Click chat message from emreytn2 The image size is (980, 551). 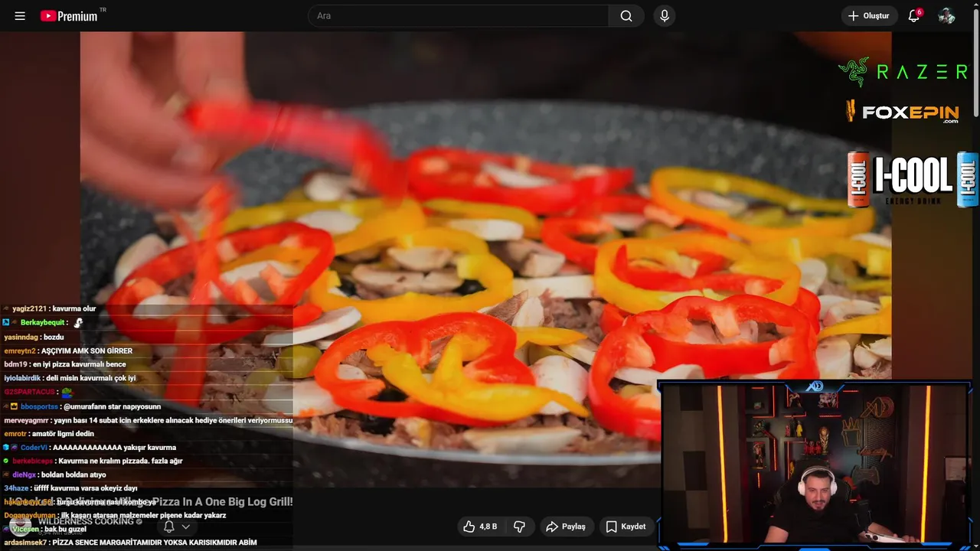coord(68,350)
